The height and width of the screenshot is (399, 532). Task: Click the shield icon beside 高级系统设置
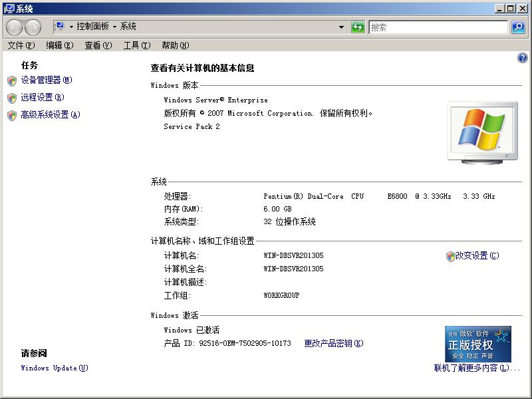[x=12, y=115]
